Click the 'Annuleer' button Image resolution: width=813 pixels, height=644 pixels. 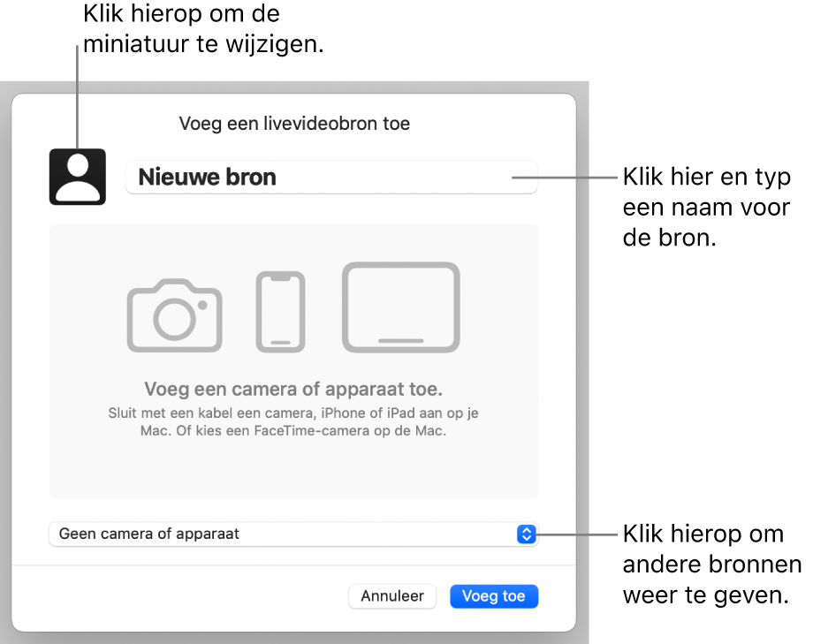(392, 596)
